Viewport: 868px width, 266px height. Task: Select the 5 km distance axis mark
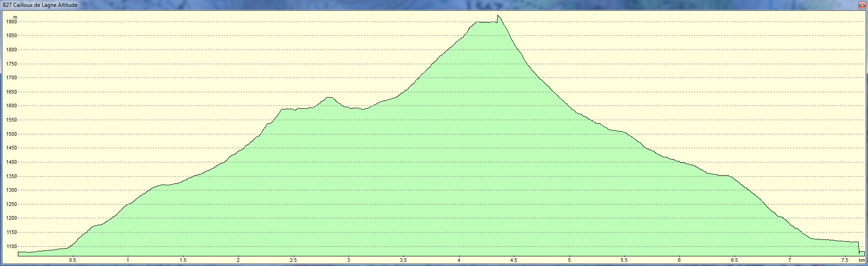[x=569, y=260]
